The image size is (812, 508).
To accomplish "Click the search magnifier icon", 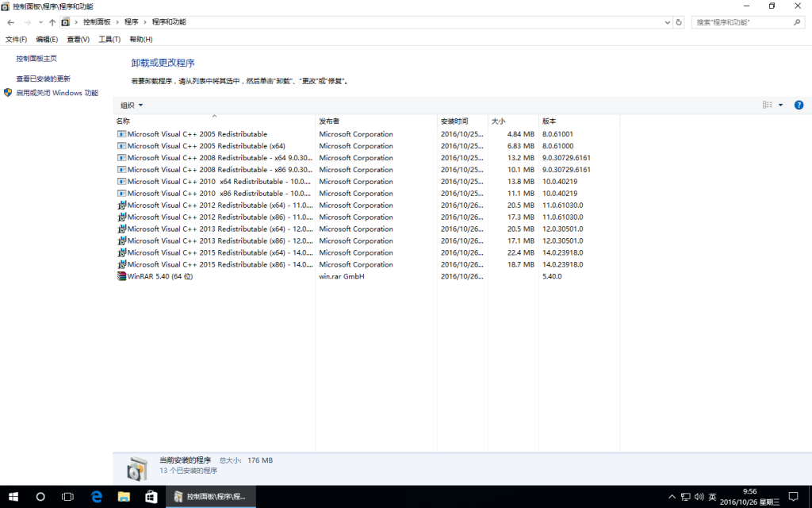I will [797, 22].
